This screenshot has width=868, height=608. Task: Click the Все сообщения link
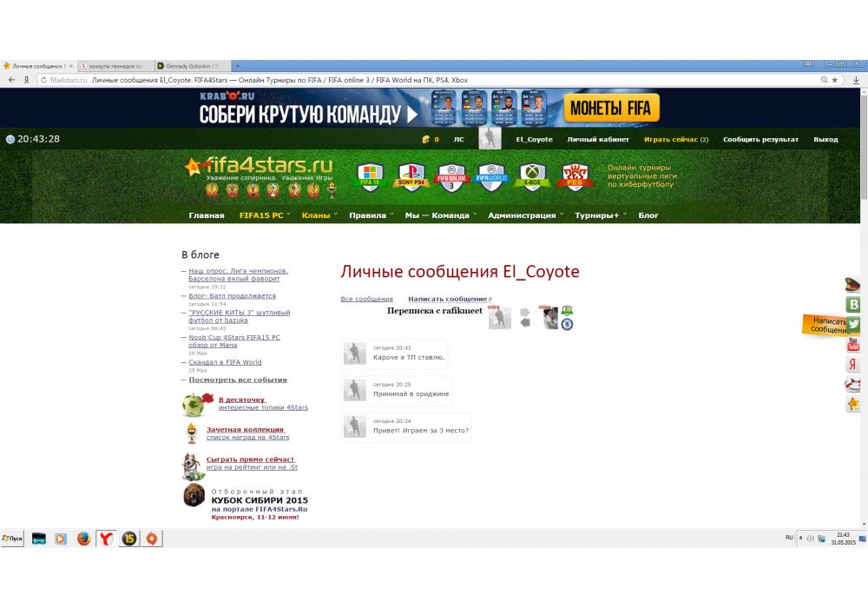pyautogui.click(x=366, y=299)
